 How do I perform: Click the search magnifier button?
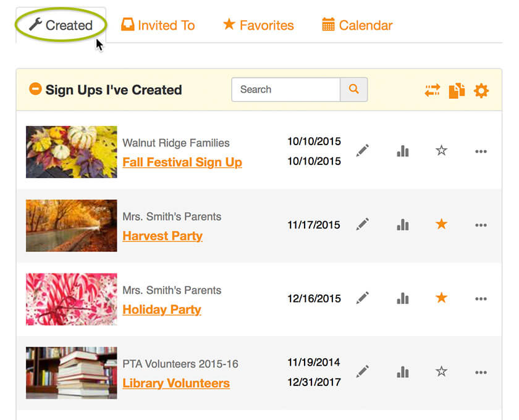tap(353, 90)
